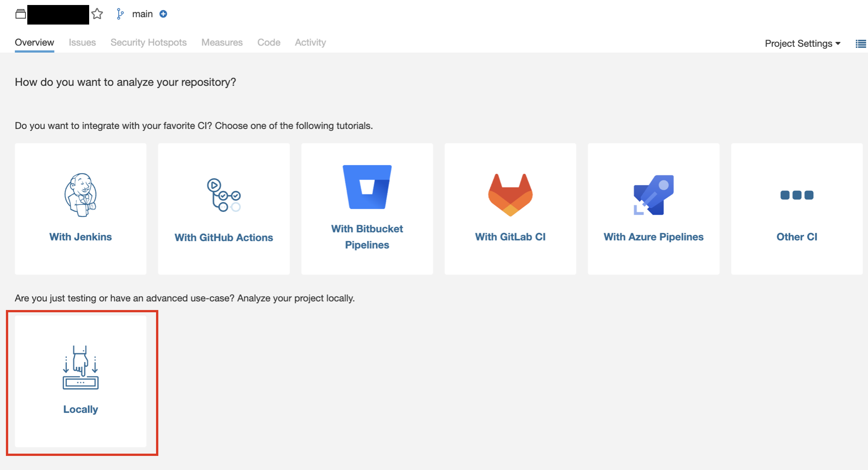Click the branch icon beside main

pos(120,14)
